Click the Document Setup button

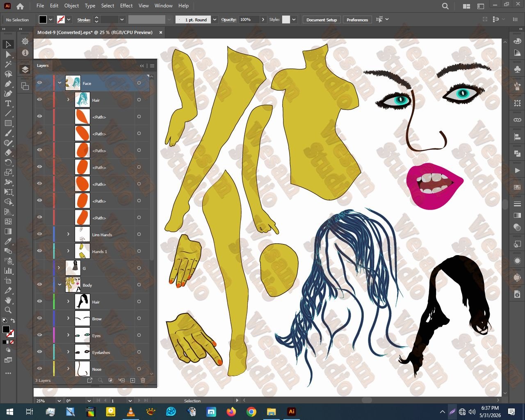(x=322, y=20)
